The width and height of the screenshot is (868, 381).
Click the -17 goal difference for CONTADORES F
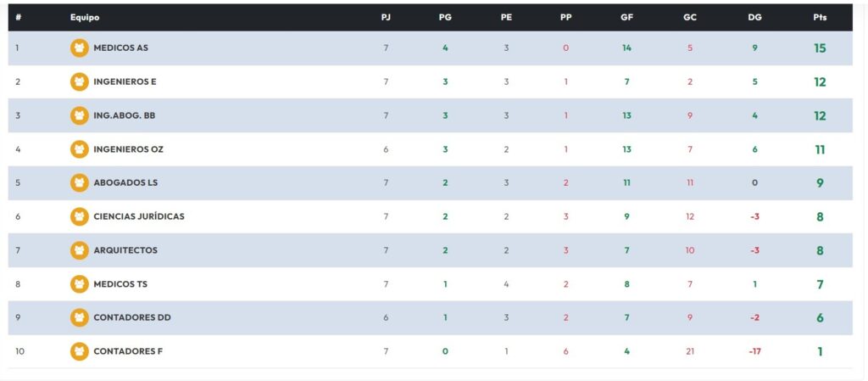[754, 351]
